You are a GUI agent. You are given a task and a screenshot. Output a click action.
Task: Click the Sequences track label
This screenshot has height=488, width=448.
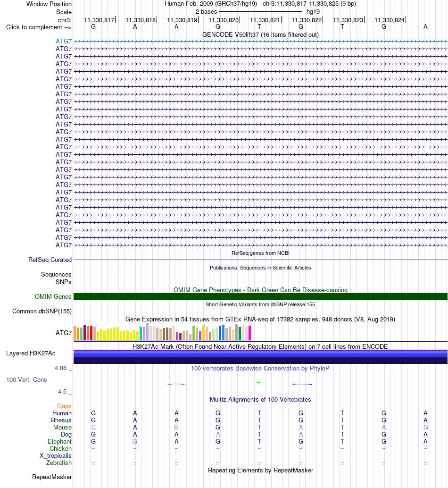(56, 274)
